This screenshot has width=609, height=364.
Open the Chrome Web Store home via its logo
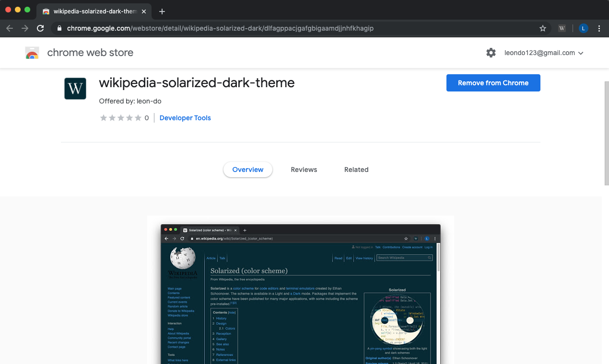(x=32, y=53)
